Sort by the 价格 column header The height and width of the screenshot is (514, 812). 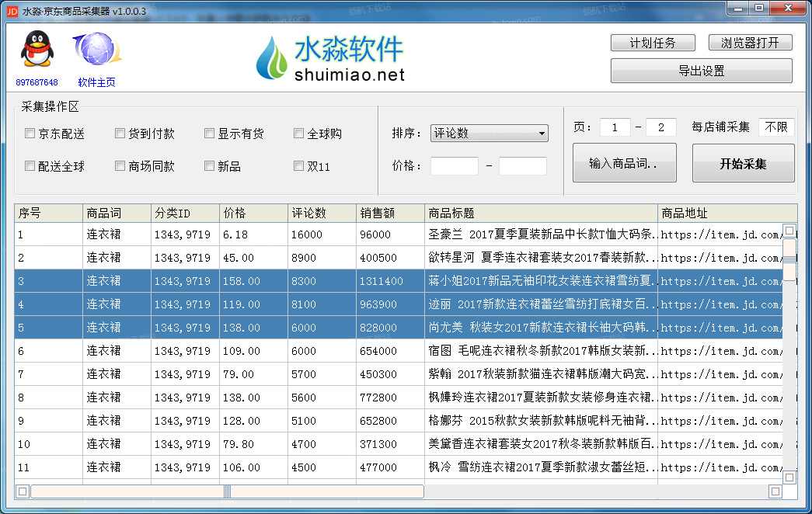(254, 213)
